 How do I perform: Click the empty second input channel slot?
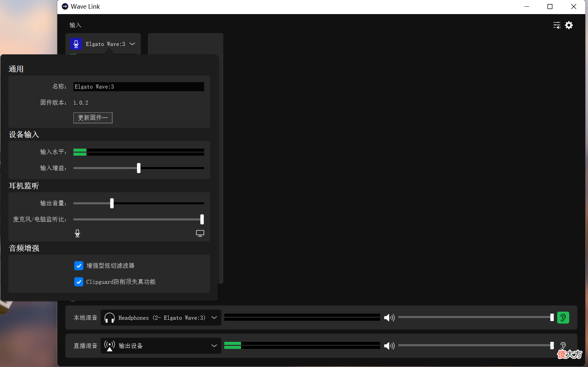click(185, 44)
